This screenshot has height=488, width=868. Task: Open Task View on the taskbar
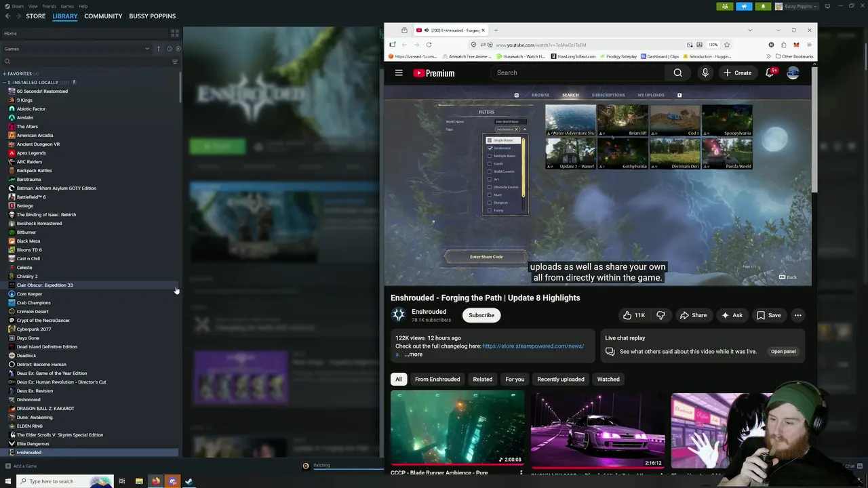pos(122,481)
